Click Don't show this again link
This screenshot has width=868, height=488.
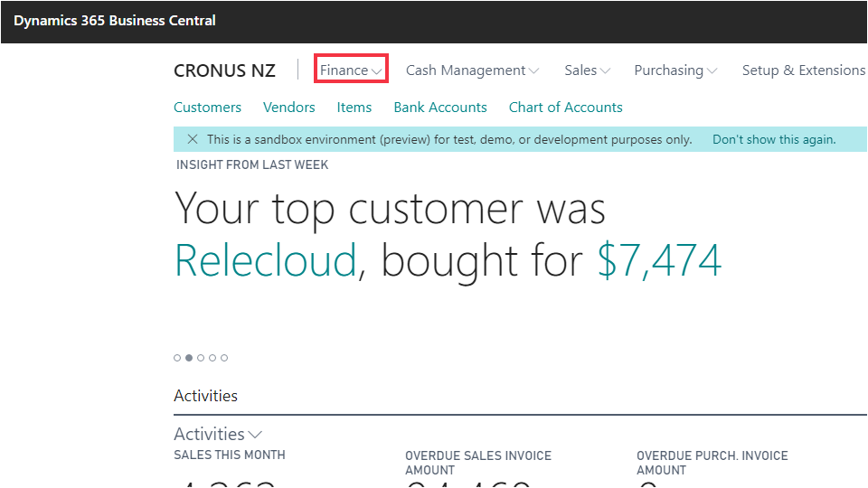tap(774, 139)
